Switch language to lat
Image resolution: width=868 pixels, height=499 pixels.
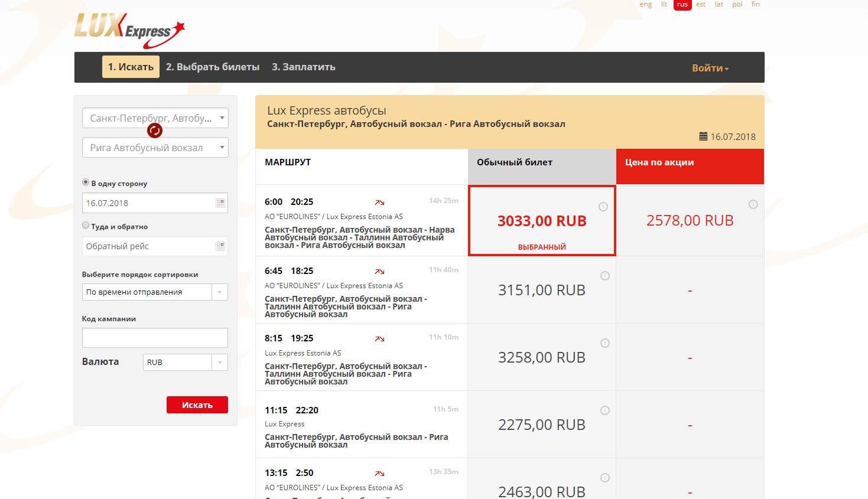click(719, 4)
